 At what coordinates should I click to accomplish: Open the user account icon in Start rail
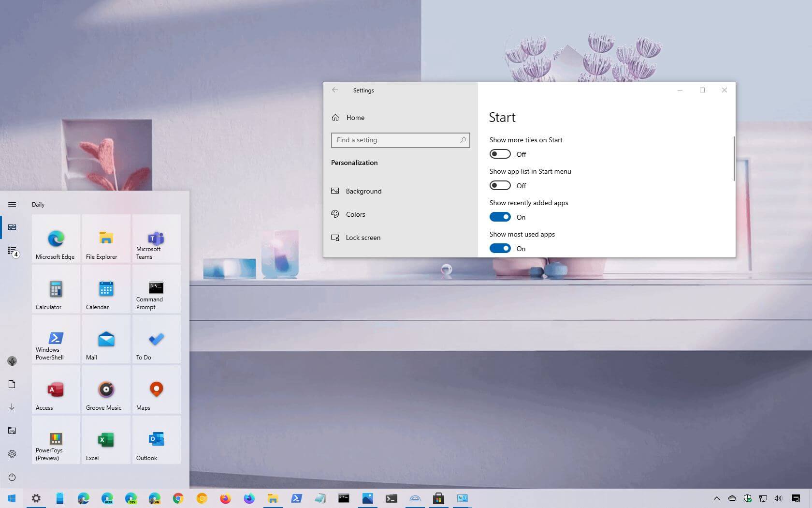coord(12,361)
